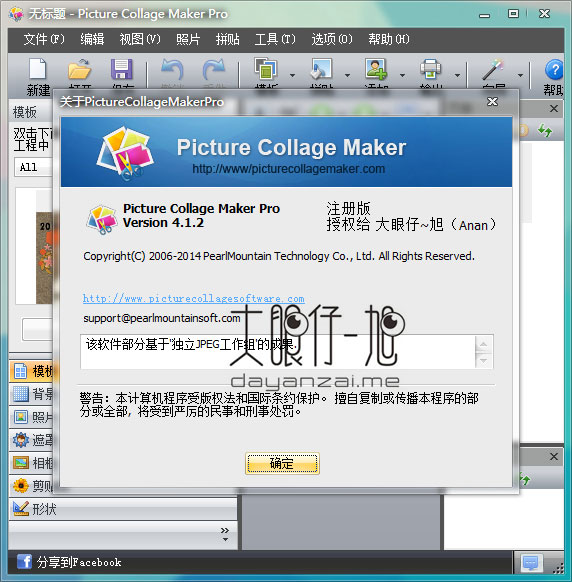Click the New project (新建) toolbar icon
Image resolution: width=572 pixels, height=582 pixels.
[37, 69]
